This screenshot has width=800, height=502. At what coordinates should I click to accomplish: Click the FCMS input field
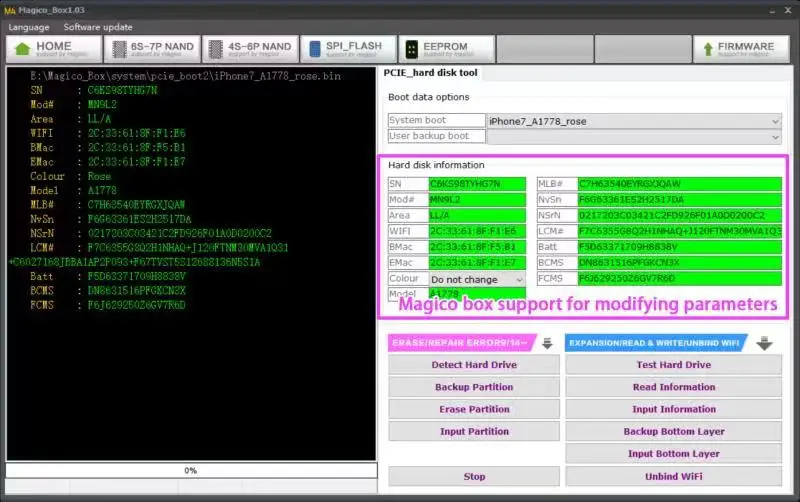coord(679,279)
